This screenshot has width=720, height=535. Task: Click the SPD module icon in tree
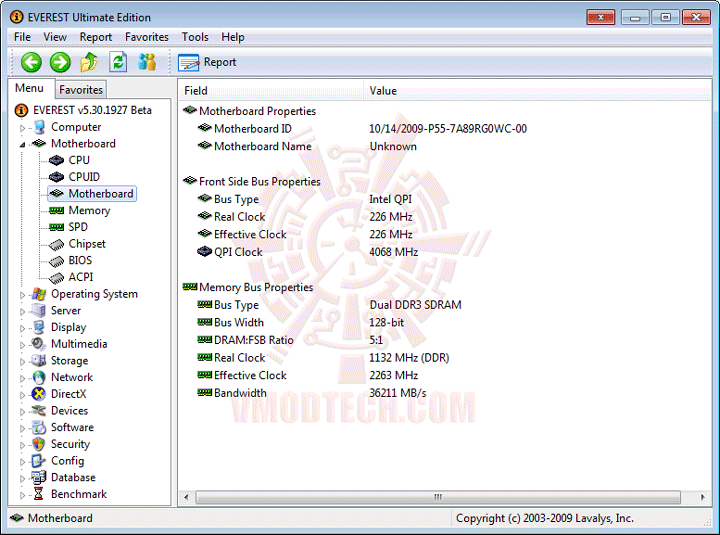pos(56,227)
